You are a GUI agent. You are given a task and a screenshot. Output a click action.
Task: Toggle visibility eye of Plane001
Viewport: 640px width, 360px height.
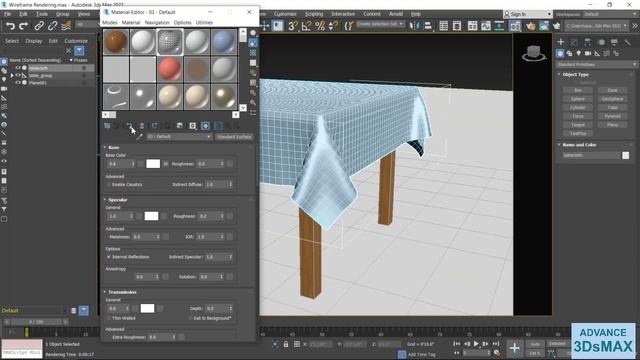18,82
